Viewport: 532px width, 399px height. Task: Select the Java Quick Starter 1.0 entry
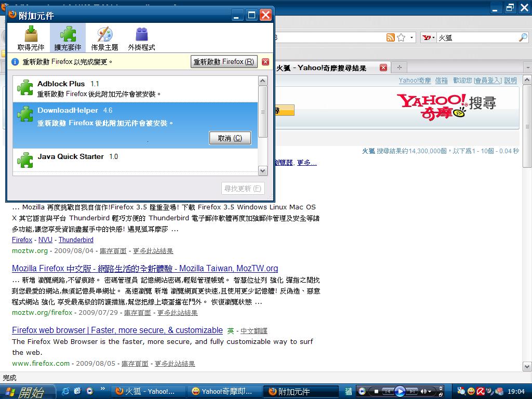(x=135, y=160)
